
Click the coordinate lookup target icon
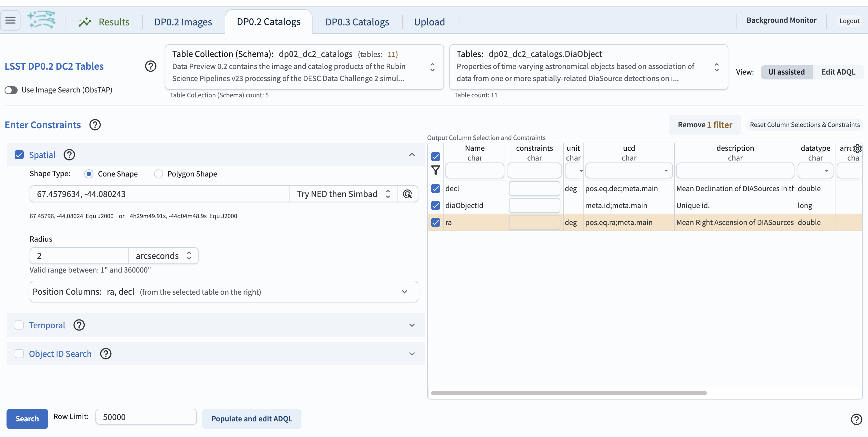pos(408,193)
